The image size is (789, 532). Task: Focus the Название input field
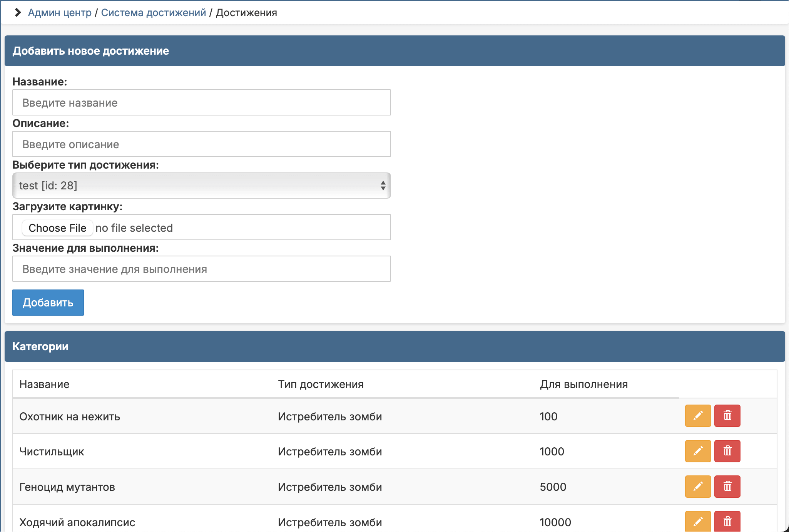[201, 103]
